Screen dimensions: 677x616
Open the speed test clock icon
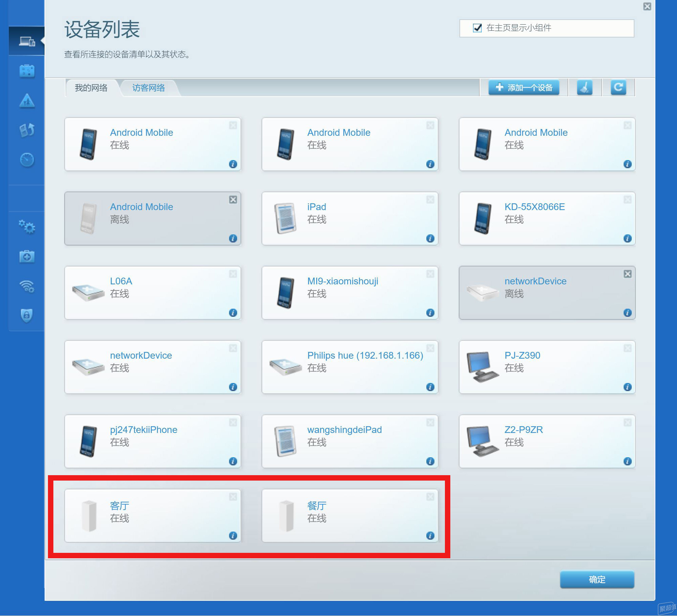[27, 160]
